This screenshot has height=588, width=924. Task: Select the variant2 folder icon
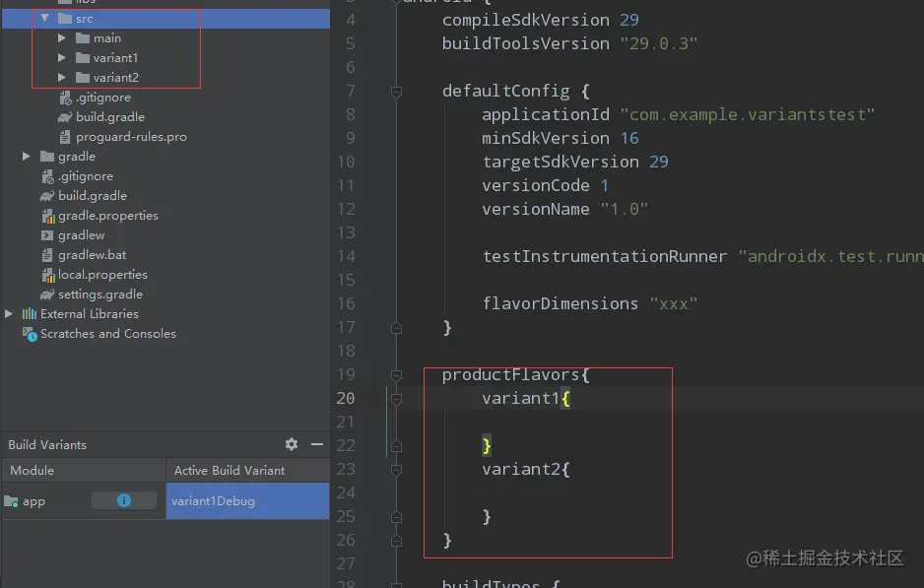click(83, 77)
